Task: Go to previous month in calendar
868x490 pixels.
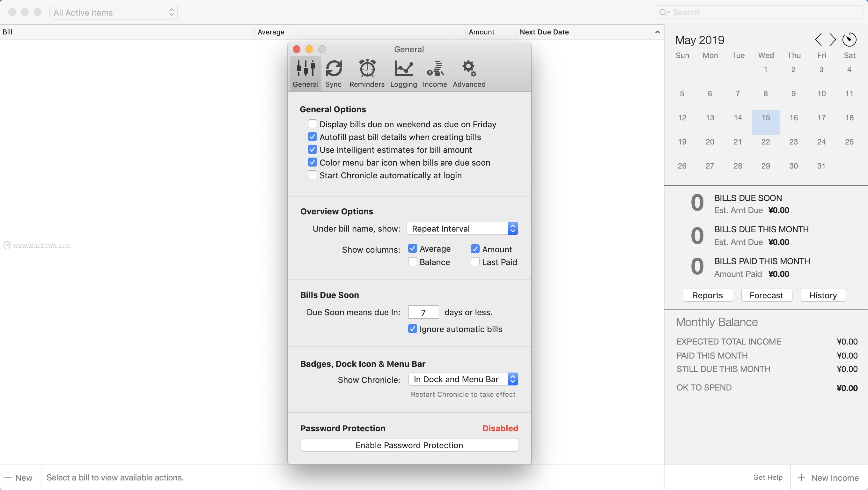Action: pos(818,40)
